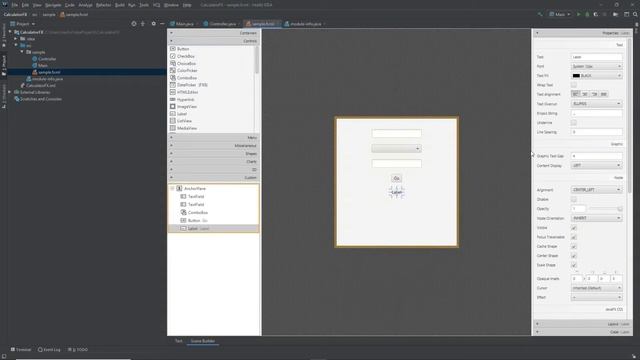Click the locate file target icon

coord(134,24)
